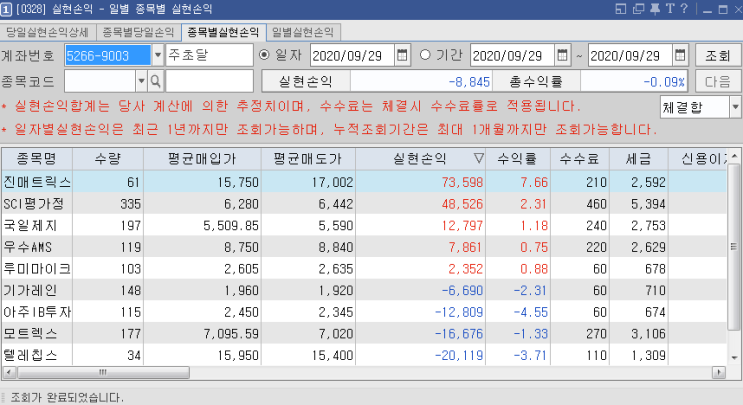This screenshot has height=405, width=743.
Task: Sort by 수량 column header
Action: click(108, 158)
